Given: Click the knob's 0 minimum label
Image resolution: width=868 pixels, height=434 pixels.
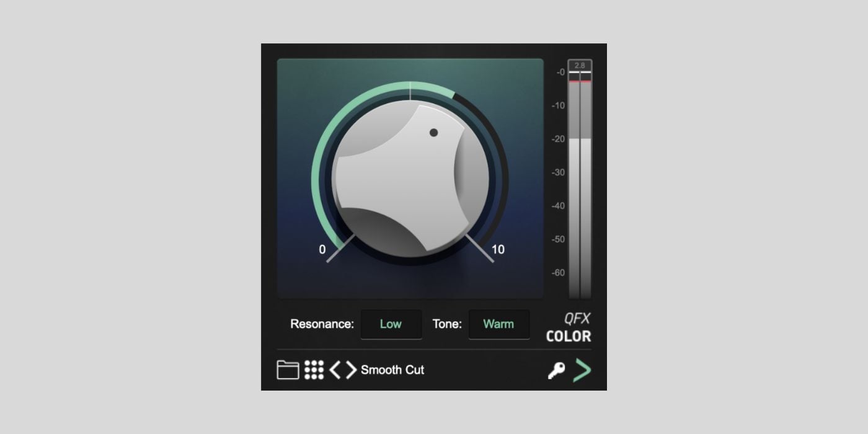Looking at the screenshot, I should pyautogui.click(x=322, y=250).
